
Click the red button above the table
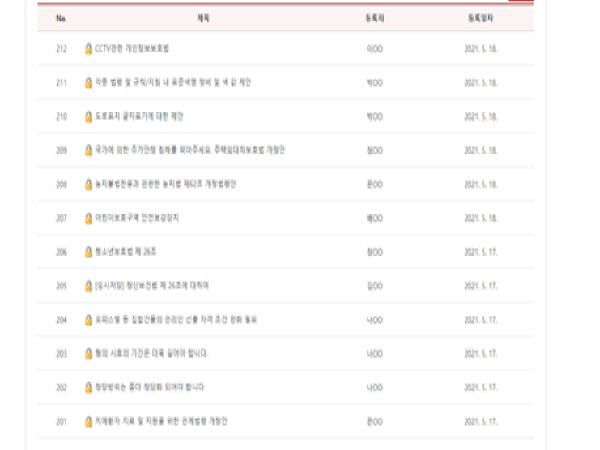click(x=521, y=1)
